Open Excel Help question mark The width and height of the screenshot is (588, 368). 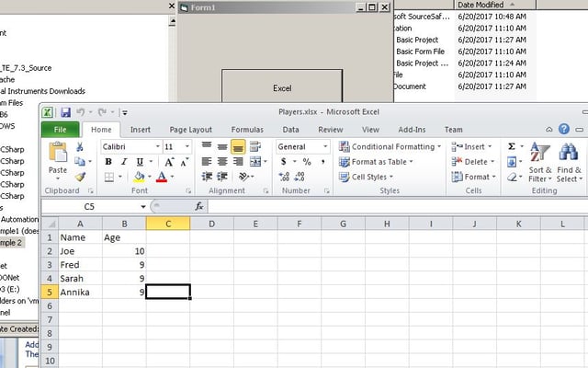coord(563,129)
